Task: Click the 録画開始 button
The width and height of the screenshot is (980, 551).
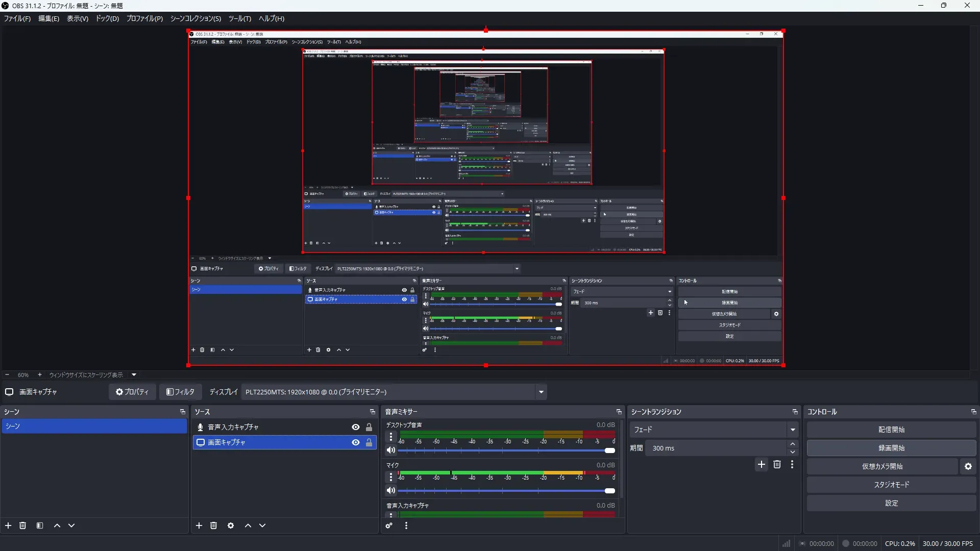Action: coord(891,448)
